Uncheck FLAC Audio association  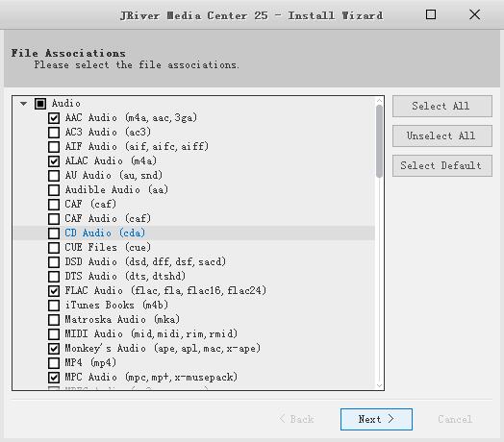pyautogui.click(x=54, y=291)
